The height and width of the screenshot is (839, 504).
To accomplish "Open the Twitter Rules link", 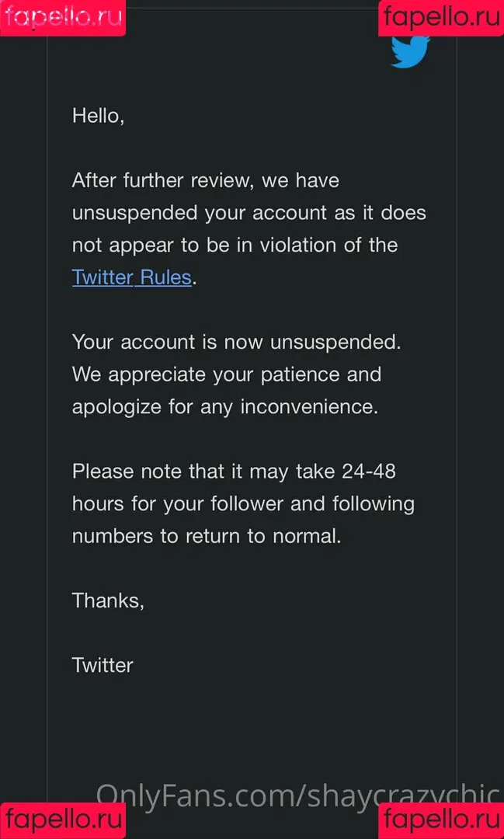I will pyautogui.click(x=131, y=277).
